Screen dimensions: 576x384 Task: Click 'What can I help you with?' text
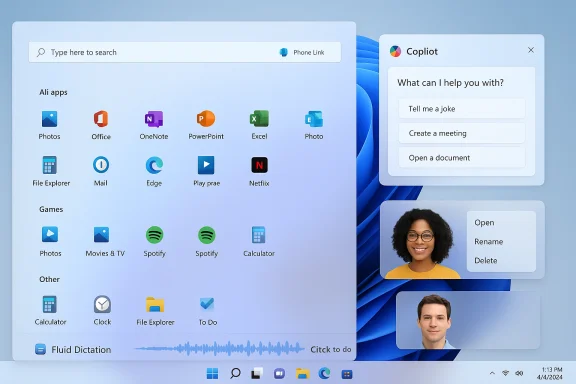pos(450,83)
